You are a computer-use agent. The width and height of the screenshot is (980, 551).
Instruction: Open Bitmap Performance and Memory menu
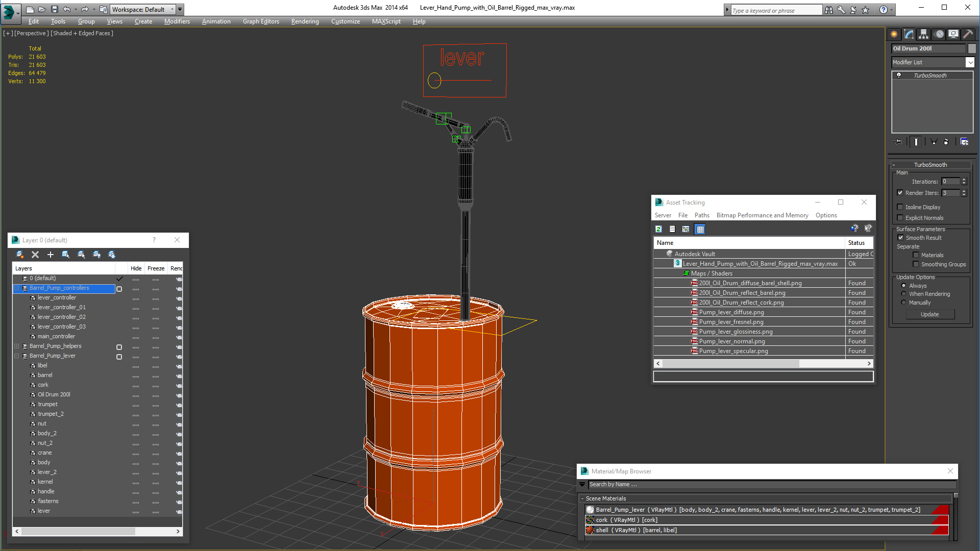(762, 215)
